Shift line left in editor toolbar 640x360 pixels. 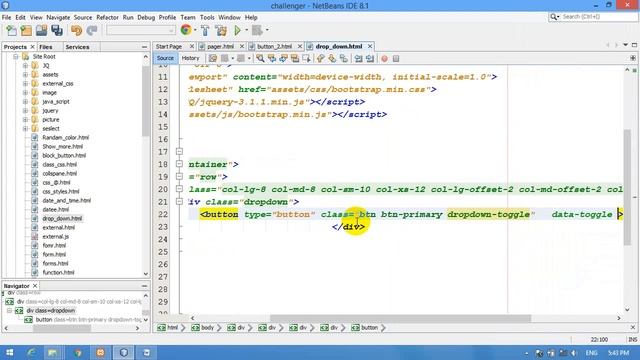[358, 58]
